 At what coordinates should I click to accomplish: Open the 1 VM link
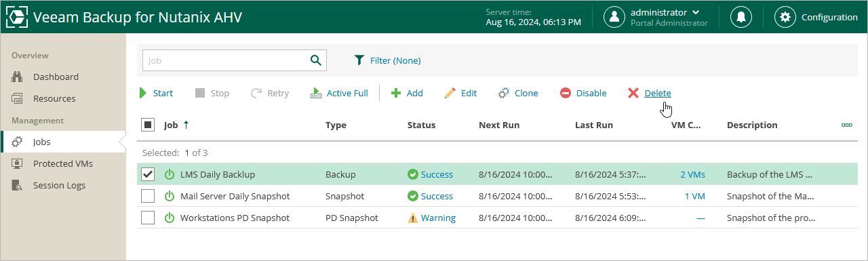(694, 196)
